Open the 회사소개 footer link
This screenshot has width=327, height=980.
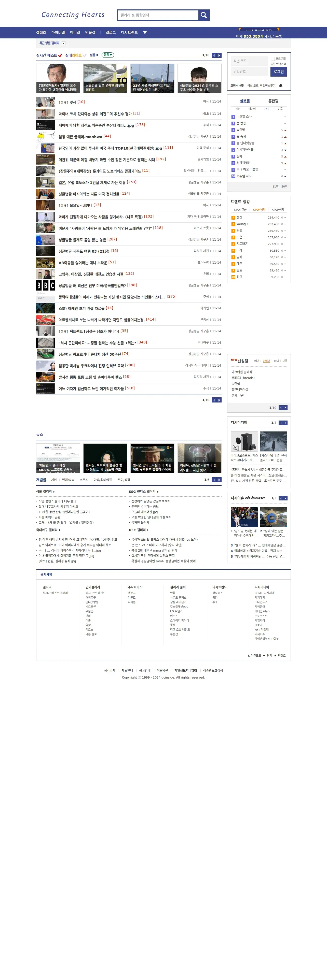[110, 670]
